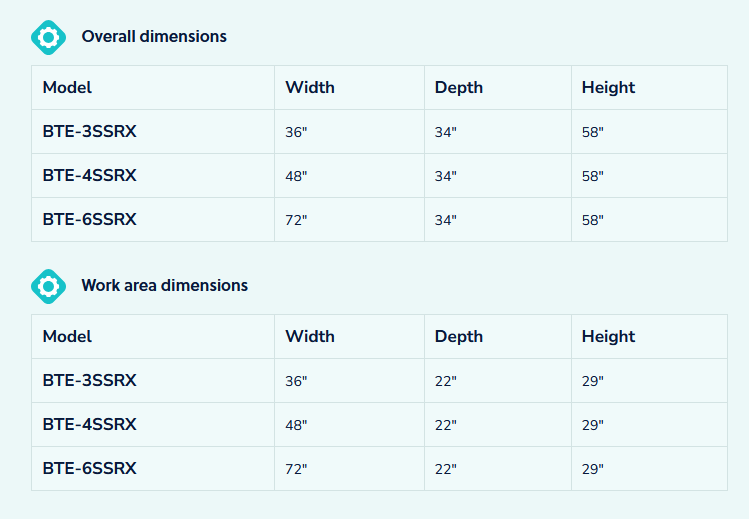Click the Width header in Work area table

310,337
